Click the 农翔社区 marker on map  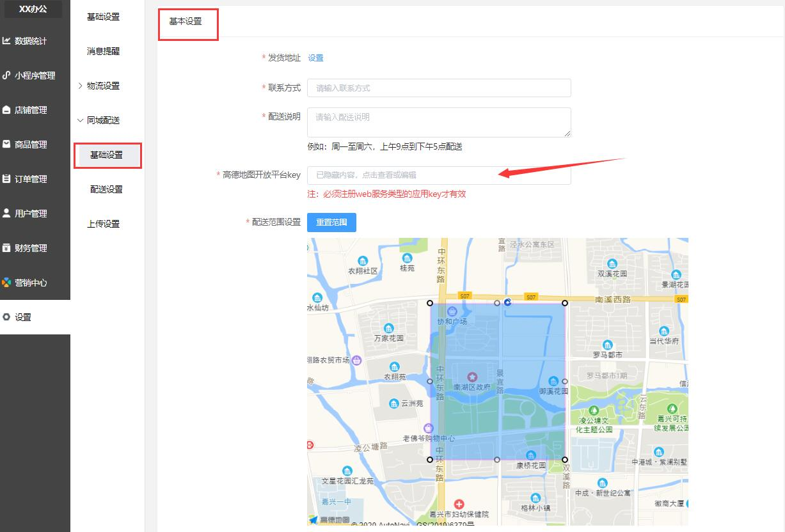click(363, 261)
